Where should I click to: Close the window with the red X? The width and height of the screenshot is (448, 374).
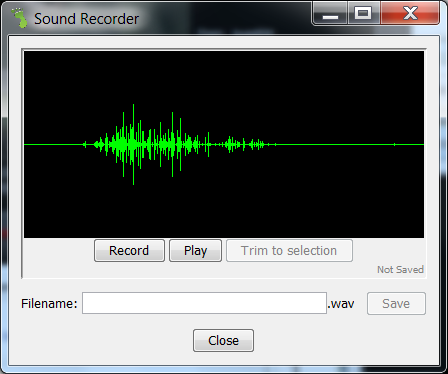(x=410, y=14)
